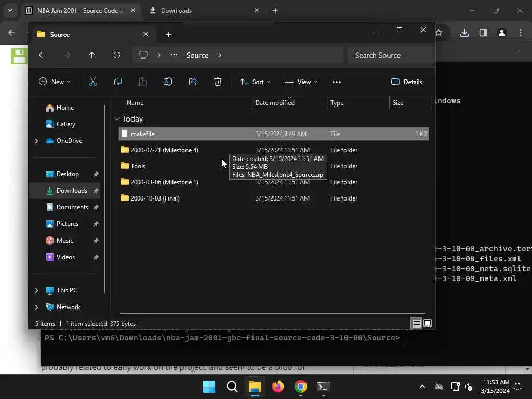532x399 pixels.
Task: Toggle the Details pane button
Action: click(x=406, y=82)
